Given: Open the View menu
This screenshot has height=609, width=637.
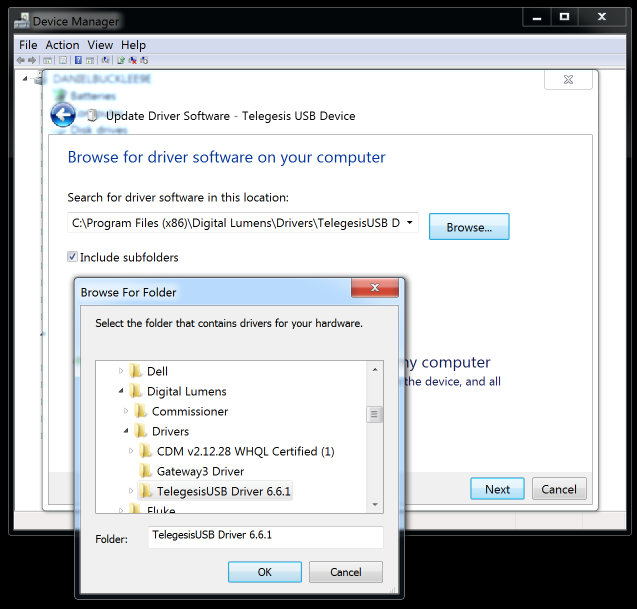Looking at the screenshot, I should pos(100,45).
